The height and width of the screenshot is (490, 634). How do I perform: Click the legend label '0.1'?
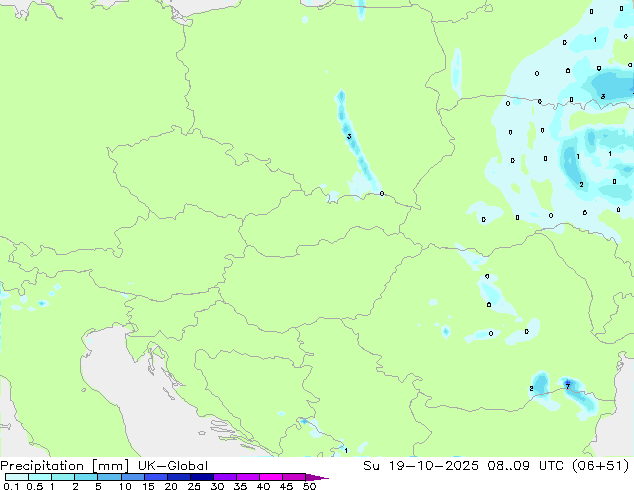click(x=11, y=486)
